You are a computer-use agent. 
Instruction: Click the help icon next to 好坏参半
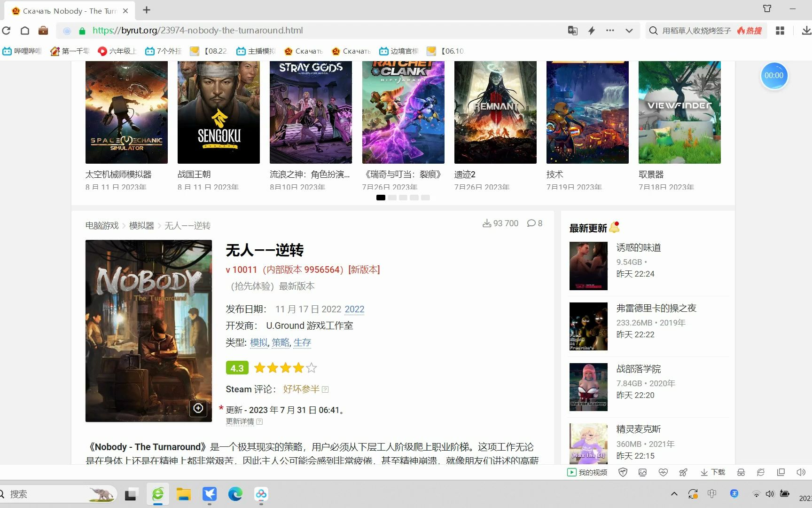(x=325, y=389)
